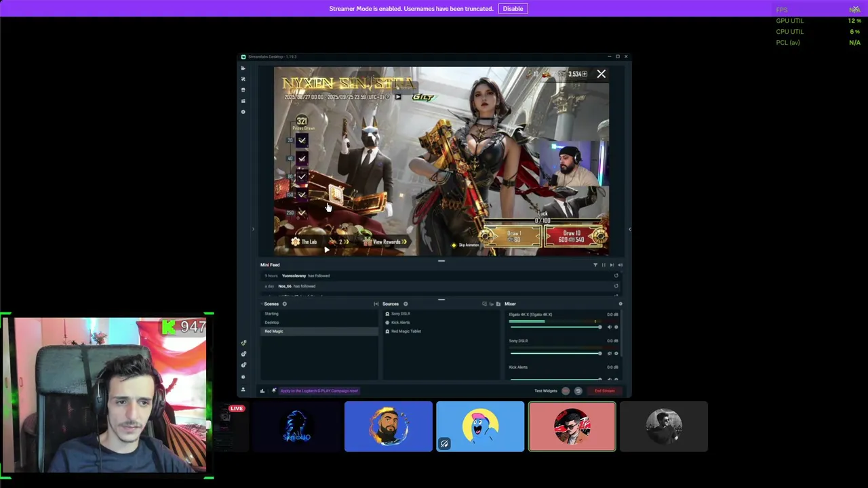Viewport: 868px width, 488px height.
Task: Select the blue bearded avatar participant tile
Action: point(388,426)
